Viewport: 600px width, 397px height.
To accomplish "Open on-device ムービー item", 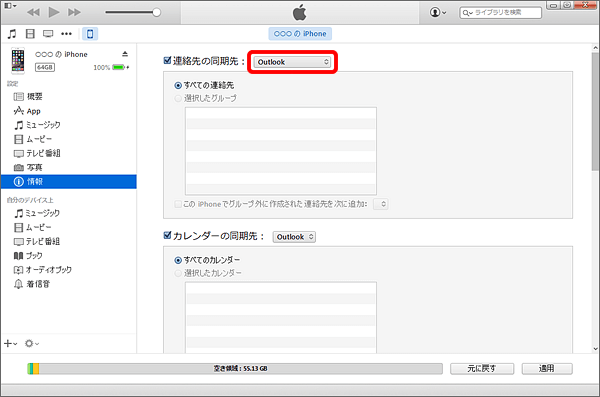I will coord(33,227).
